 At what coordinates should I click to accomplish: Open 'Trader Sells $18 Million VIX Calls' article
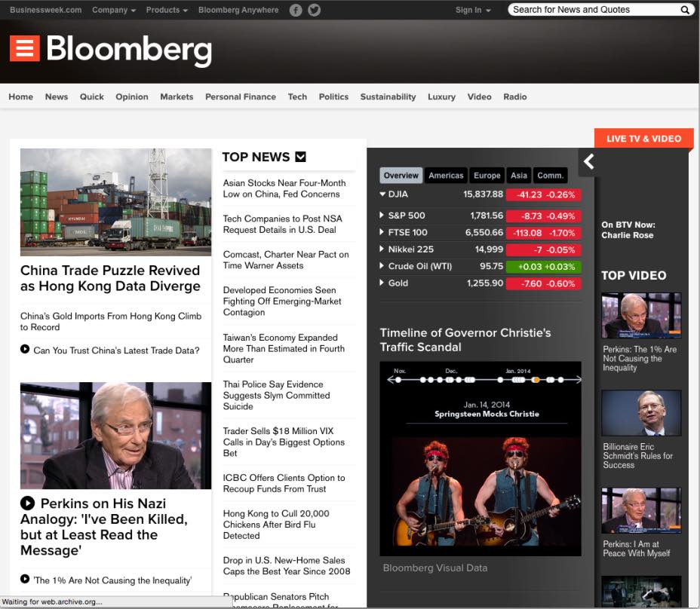pyautogui.click(x=284, y=442)
